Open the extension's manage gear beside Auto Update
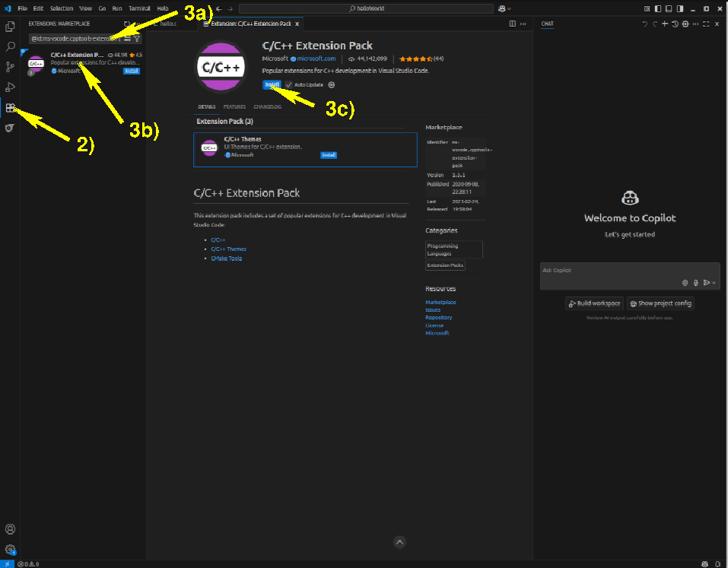 coord(332,85)
